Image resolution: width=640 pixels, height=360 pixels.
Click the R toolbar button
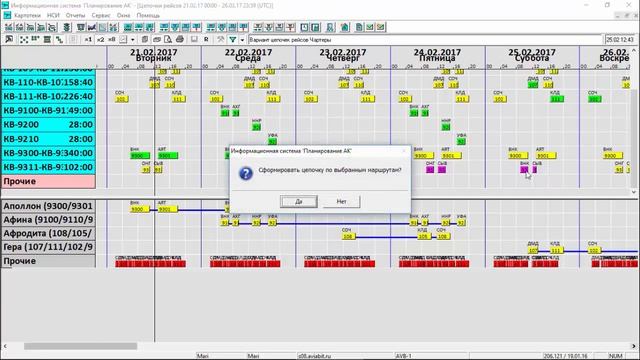coord(206,40)
